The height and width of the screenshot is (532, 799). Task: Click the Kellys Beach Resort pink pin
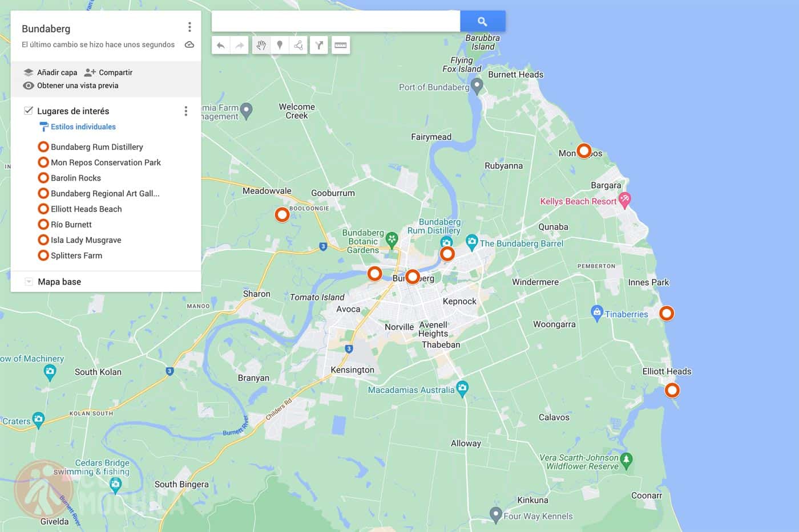[625, 200]
